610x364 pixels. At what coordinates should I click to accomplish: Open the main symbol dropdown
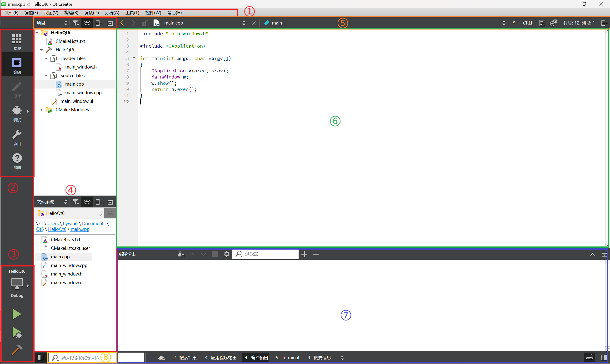coord(384,23)
